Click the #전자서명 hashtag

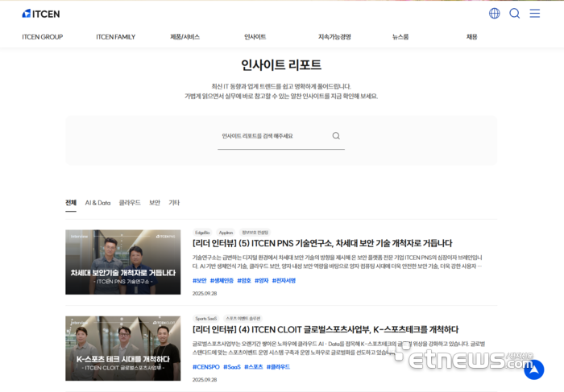coord(284,280)
